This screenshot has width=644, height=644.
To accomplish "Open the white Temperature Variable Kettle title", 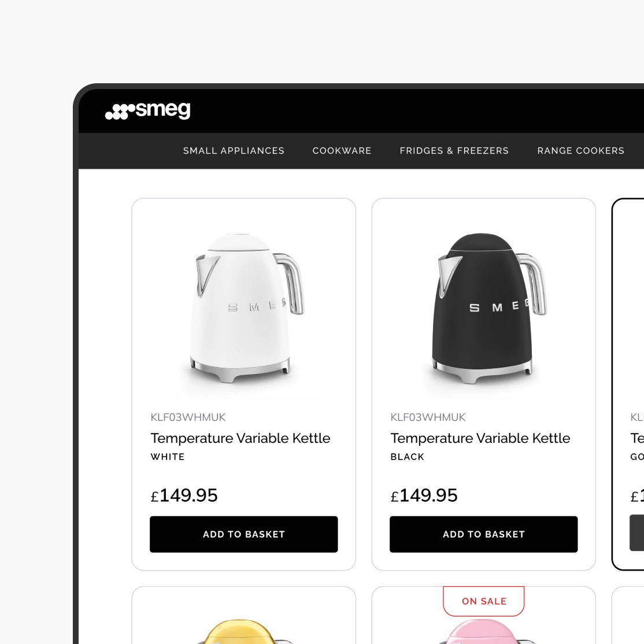I will (240, 438).
